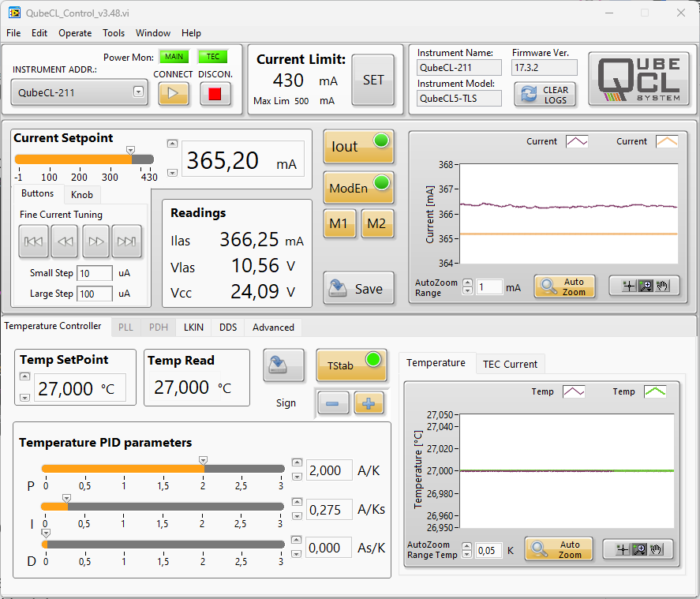This screenshot has height=599, width=700.
Task: Open the File menu
Action: coord(13,33)
